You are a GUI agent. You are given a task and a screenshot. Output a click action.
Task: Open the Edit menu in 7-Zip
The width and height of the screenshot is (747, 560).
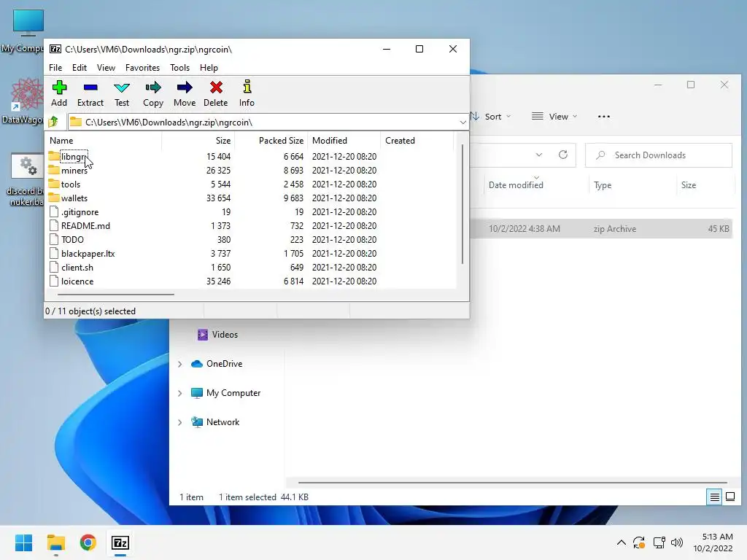coord(79,68)
